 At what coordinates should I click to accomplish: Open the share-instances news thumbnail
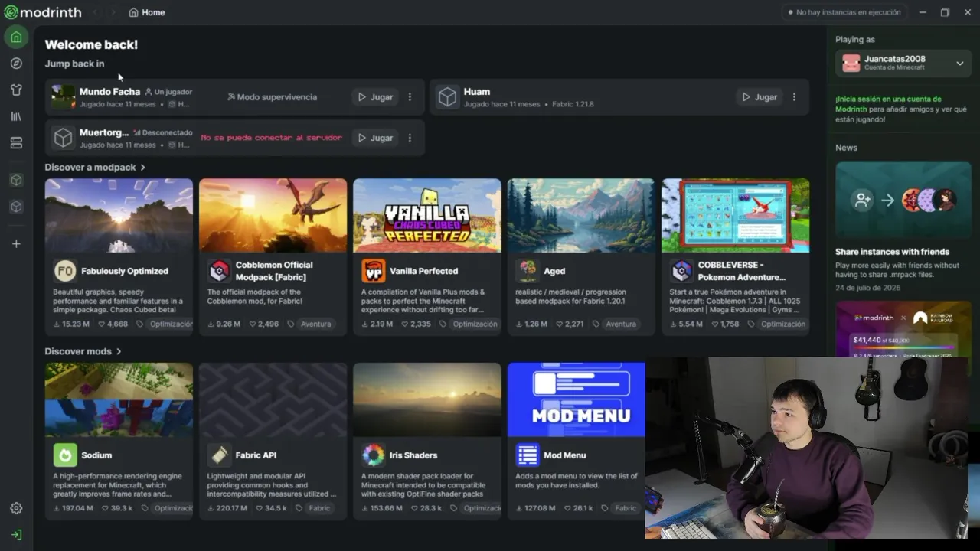point(903,201)
